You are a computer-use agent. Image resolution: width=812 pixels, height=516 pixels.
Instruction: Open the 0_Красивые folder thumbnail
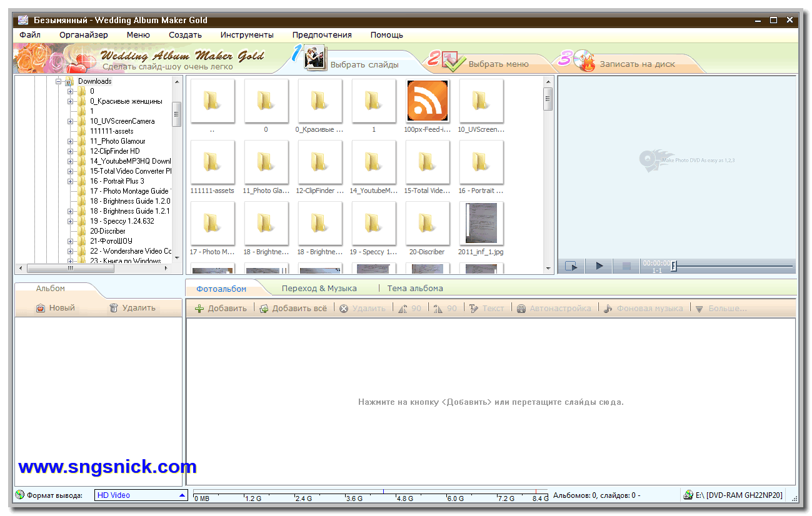[319, 100]
